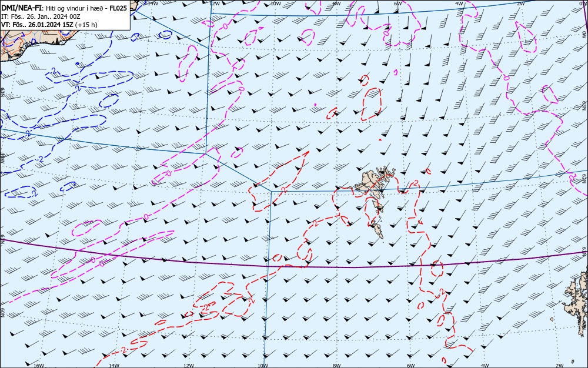The image size is (588, 368).
Task: Select the 'IT: Fös.. 26. Jan.. 2024 00Z' line
Action: pos(41,16)
